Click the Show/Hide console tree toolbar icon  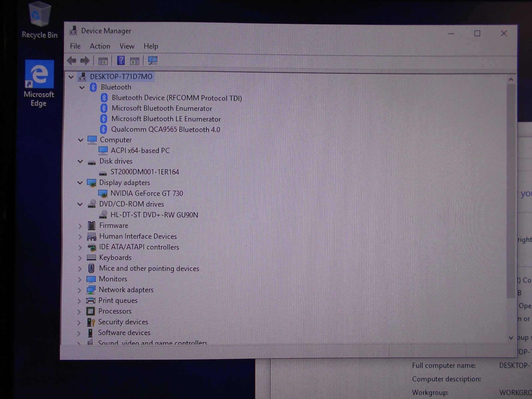click(103, 61)
